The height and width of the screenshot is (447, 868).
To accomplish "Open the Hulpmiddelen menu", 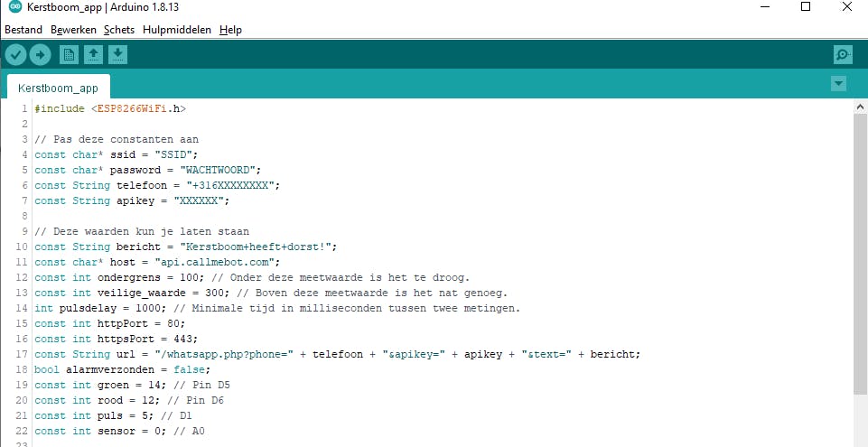I will coord(177,30).
